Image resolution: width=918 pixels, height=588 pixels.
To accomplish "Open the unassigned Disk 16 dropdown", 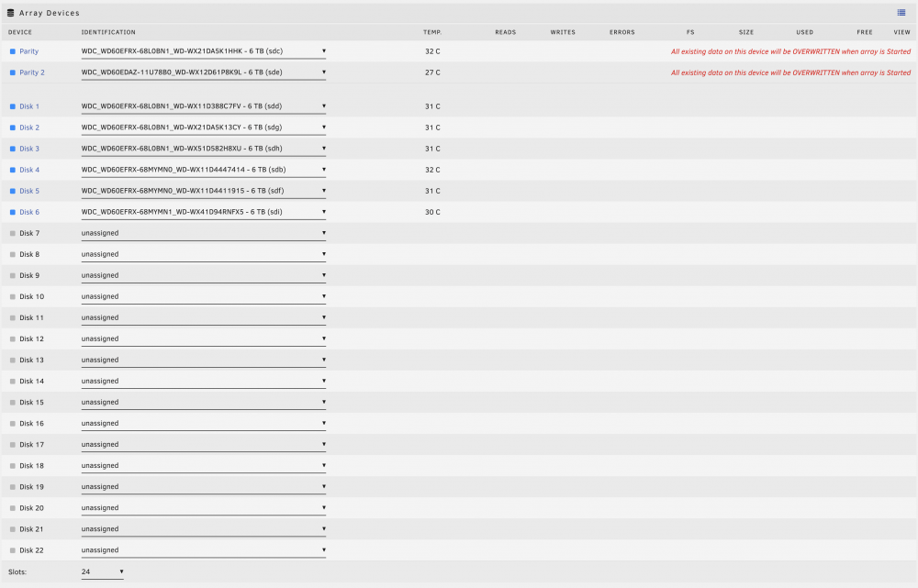I will click(x=203, y=424).
